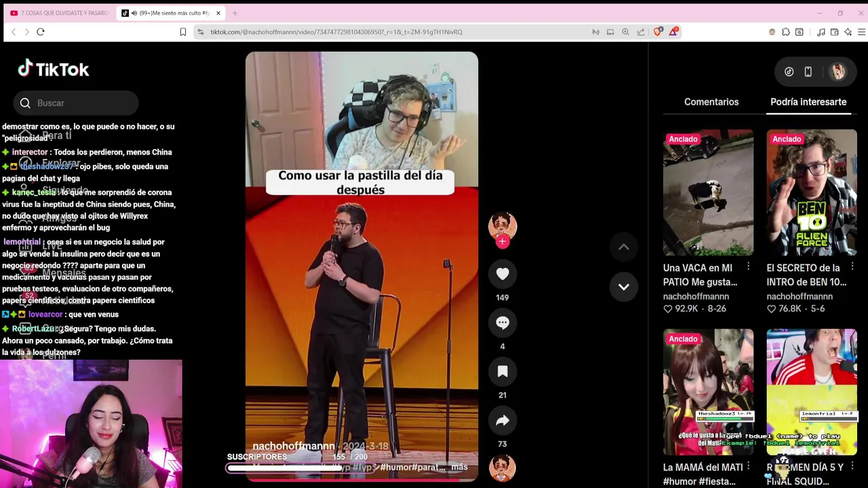Close the TikTok browser tab
This screenshot has width=868, height=488.
(x=218, y=13)
